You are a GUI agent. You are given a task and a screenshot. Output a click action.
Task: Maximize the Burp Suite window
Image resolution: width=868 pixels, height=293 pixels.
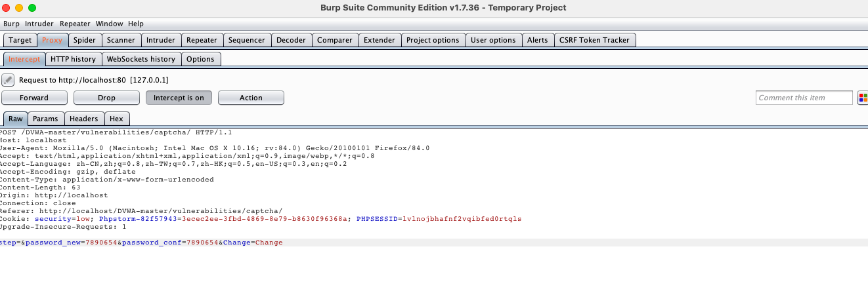click(32, 8)
